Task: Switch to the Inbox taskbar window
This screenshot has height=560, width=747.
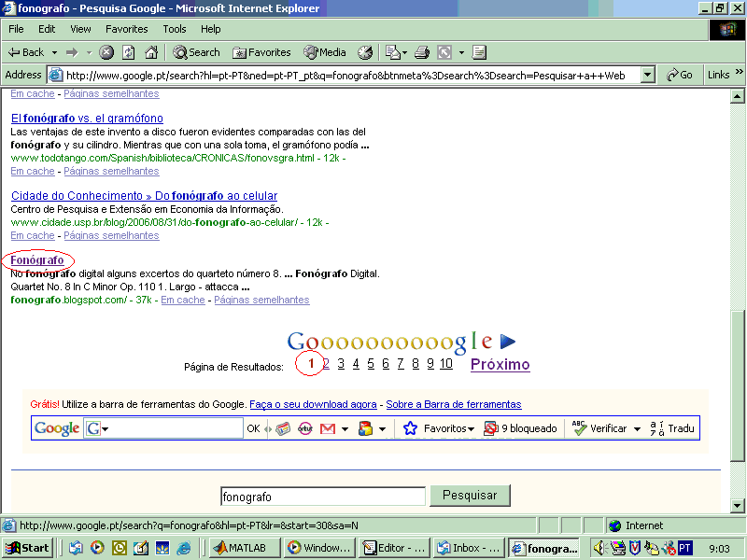Action: [469, 548]
